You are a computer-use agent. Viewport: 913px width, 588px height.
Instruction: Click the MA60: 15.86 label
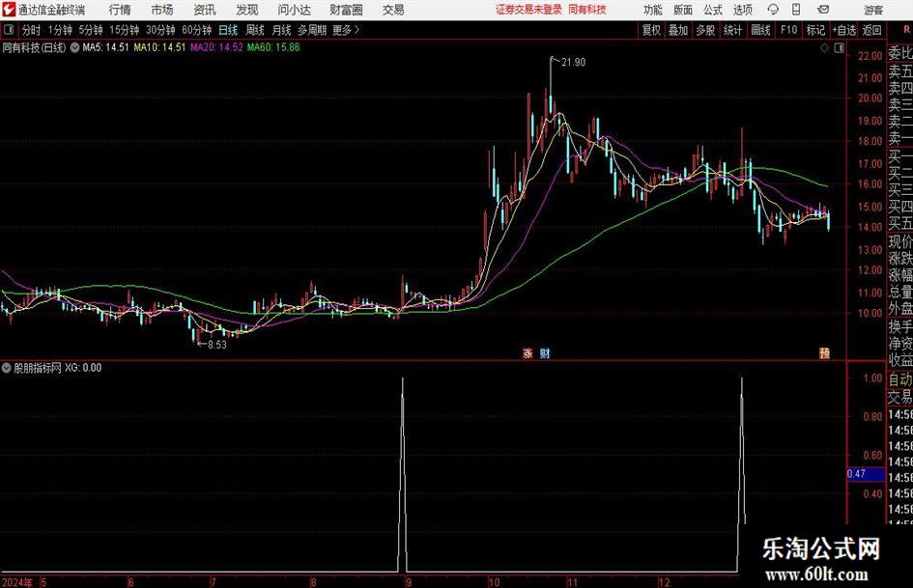(x=273, y=47)
